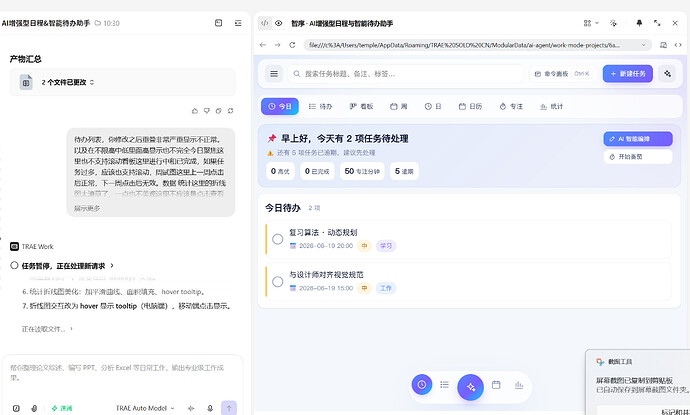Open the developer tools code brackets icon
Screen dimensions: 690x415
coord(678,45)
